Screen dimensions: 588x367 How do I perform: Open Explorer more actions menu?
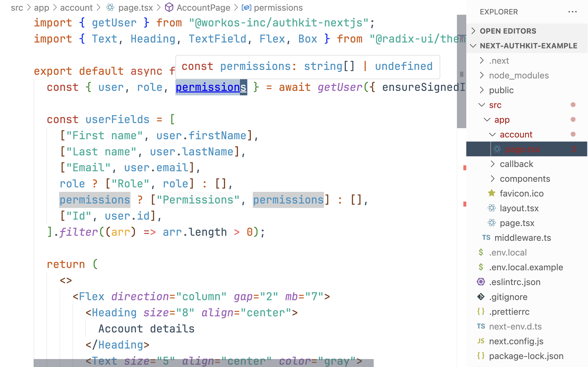click(573, 12)
